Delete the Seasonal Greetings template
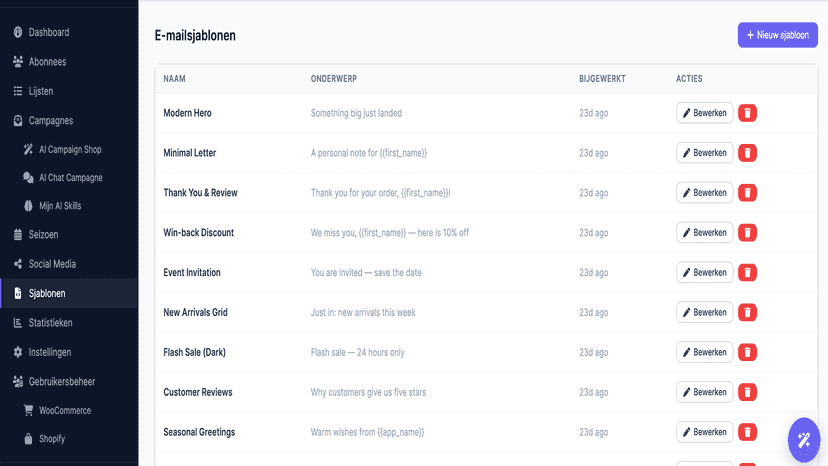 point(747,432)
